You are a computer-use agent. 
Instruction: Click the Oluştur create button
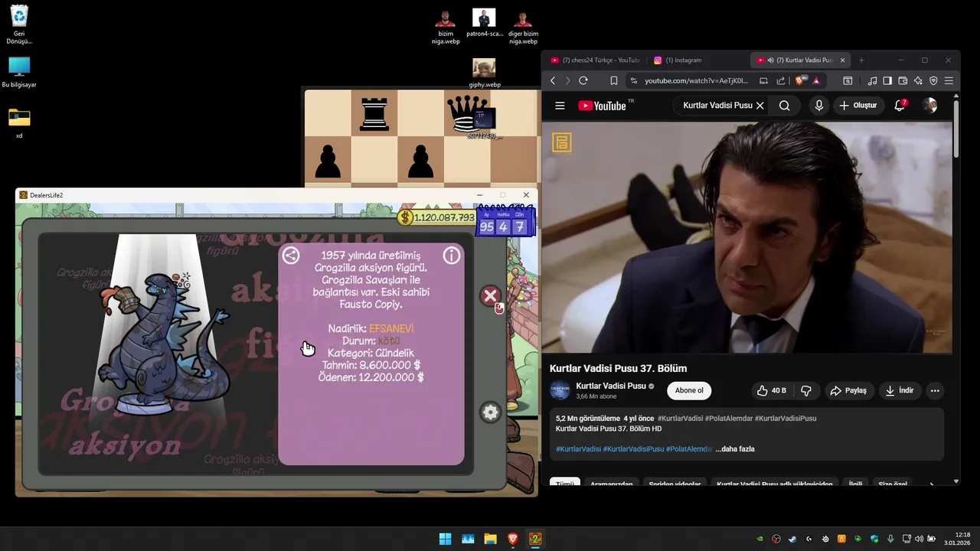[857, 106]
